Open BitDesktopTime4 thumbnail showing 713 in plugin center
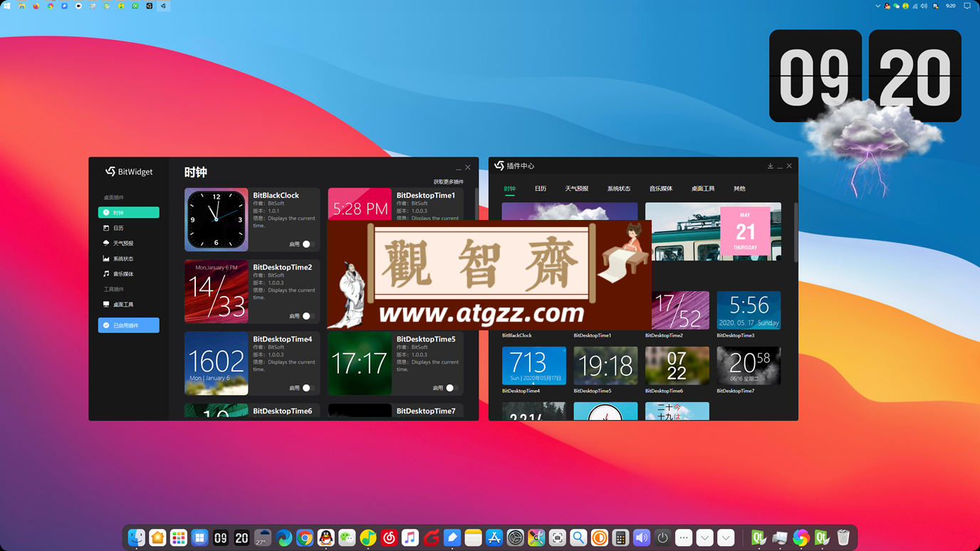 click(534, 366)
